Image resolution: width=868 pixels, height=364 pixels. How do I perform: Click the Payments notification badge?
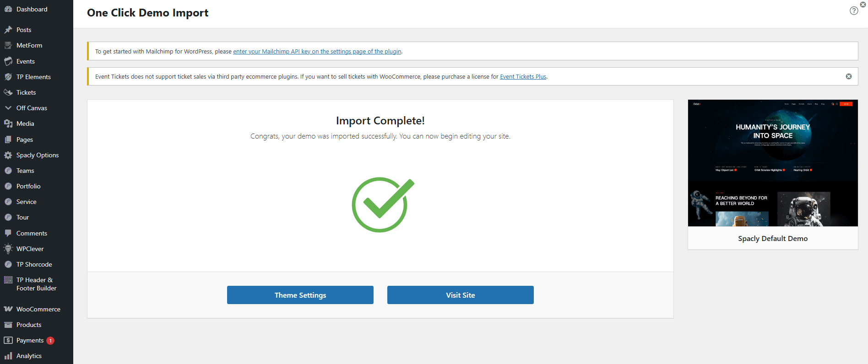click(x=50, y=340)
